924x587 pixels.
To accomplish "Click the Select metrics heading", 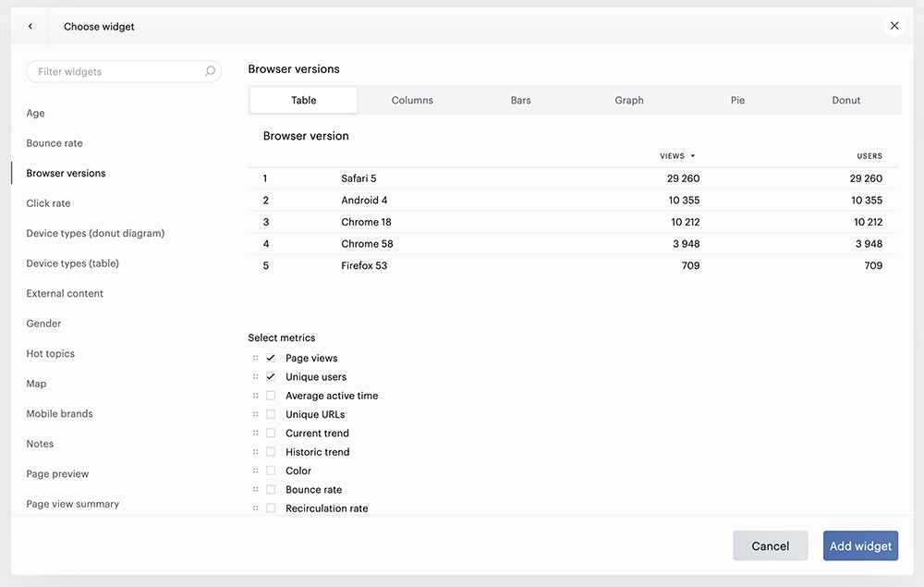I will coord(282,337).
